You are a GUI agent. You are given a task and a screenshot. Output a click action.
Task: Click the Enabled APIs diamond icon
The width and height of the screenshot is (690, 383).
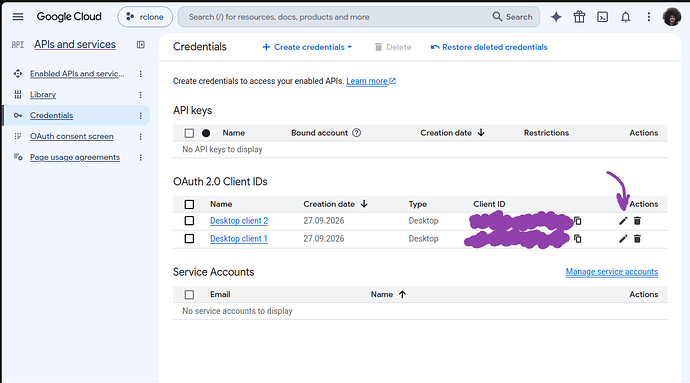click(18, 74)
